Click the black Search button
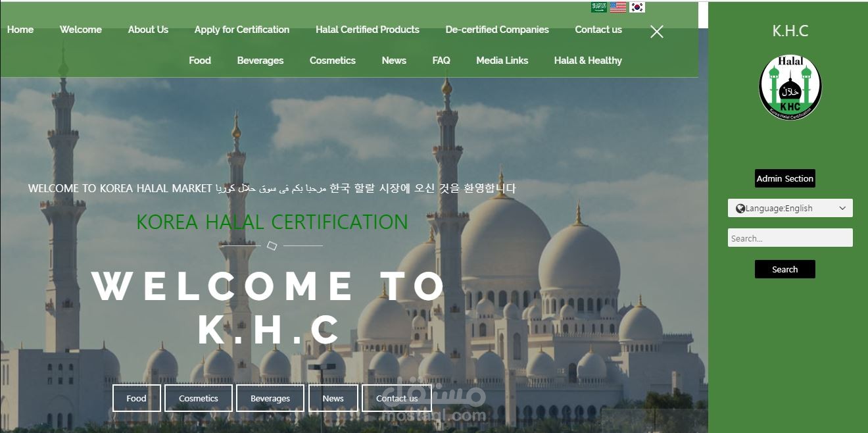The width and height of the screenshot is (868, 433). (785, 269)
